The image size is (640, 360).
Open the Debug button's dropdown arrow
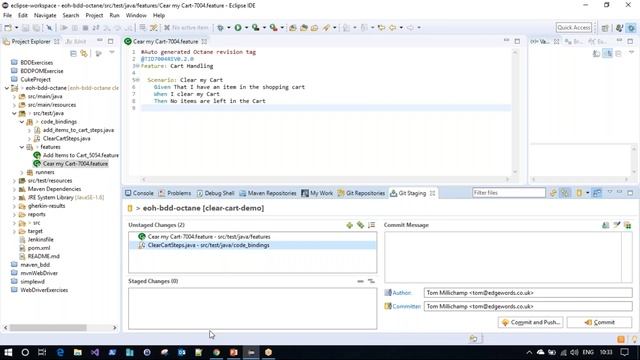point(229,28)
